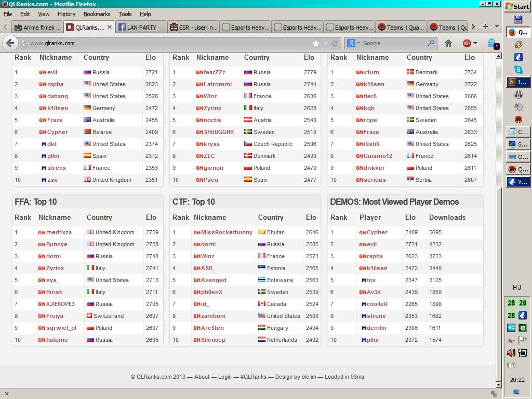Viewport: 532px width, 399px height.
Task: Click the About footer link
Action: (202, 377)
